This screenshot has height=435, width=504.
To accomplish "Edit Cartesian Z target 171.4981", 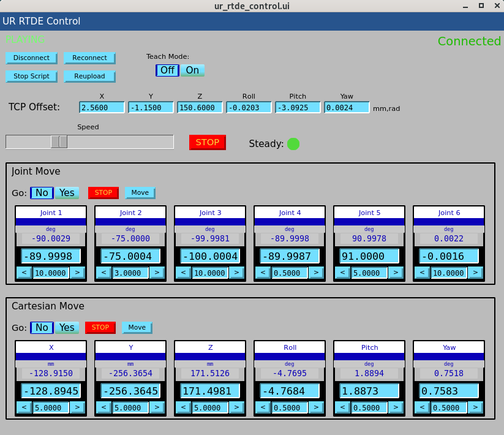I will [210, 391].
